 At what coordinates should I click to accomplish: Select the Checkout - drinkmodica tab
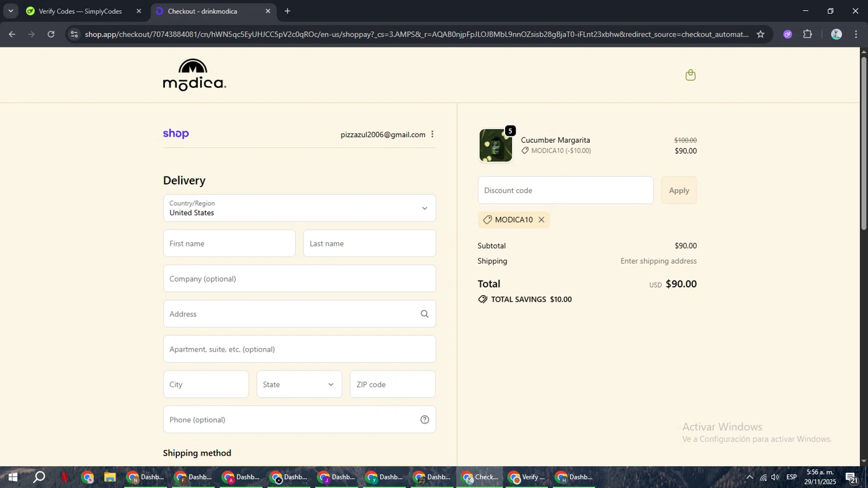click(x=213, y=11)
